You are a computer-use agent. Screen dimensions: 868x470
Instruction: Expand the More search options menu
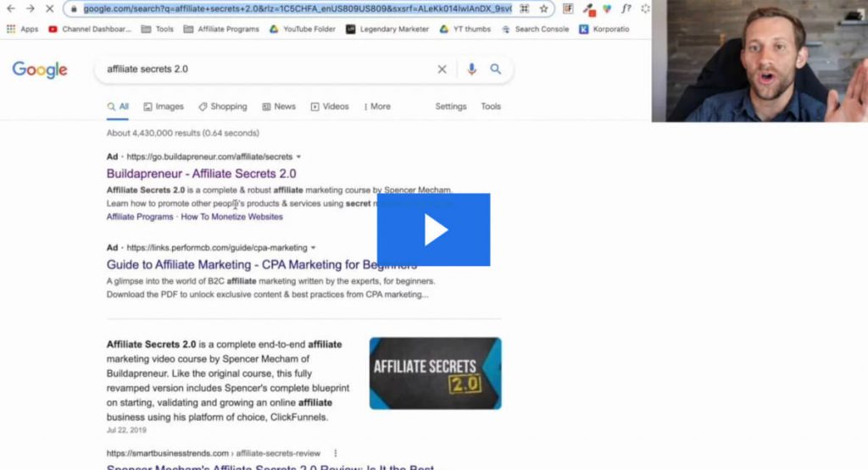377,107
